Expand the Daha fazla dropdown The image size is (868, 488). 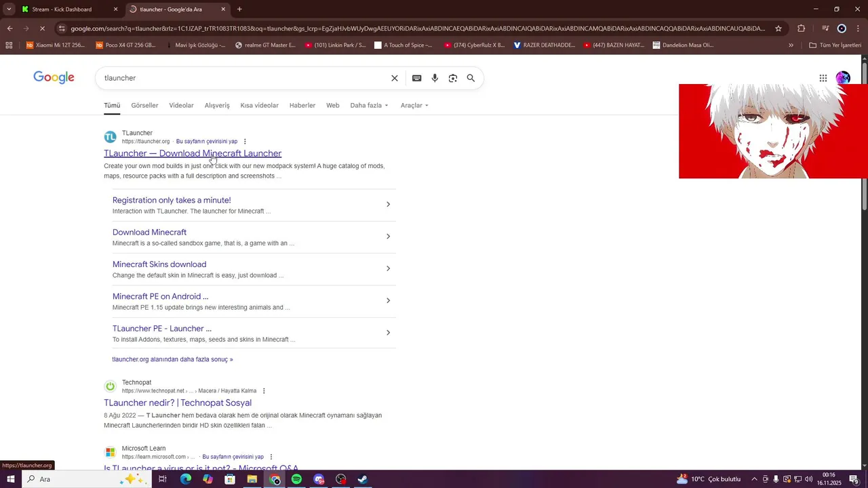click(x=370, y=106)
